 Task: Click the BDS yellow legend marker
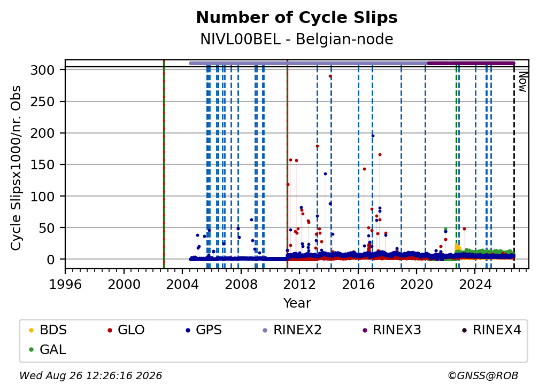[31, 331]
